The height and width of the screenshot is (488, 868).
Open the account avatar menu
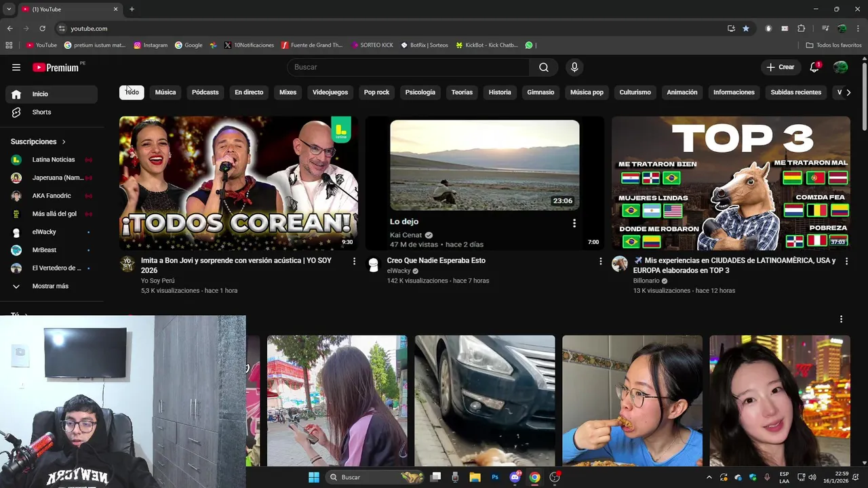click(x=840, y=67)
